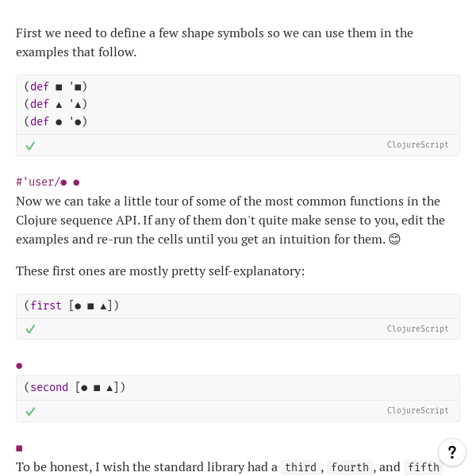Open ClojureScript language label on def cell
The width and height of the screenshot is (476, 476).
(x=418, y=145)
